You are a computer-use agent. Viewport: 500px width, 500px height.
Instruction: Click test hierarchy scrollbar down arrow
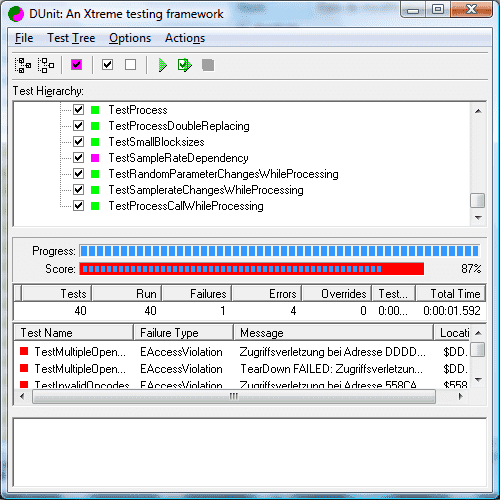tap(478, 218)
